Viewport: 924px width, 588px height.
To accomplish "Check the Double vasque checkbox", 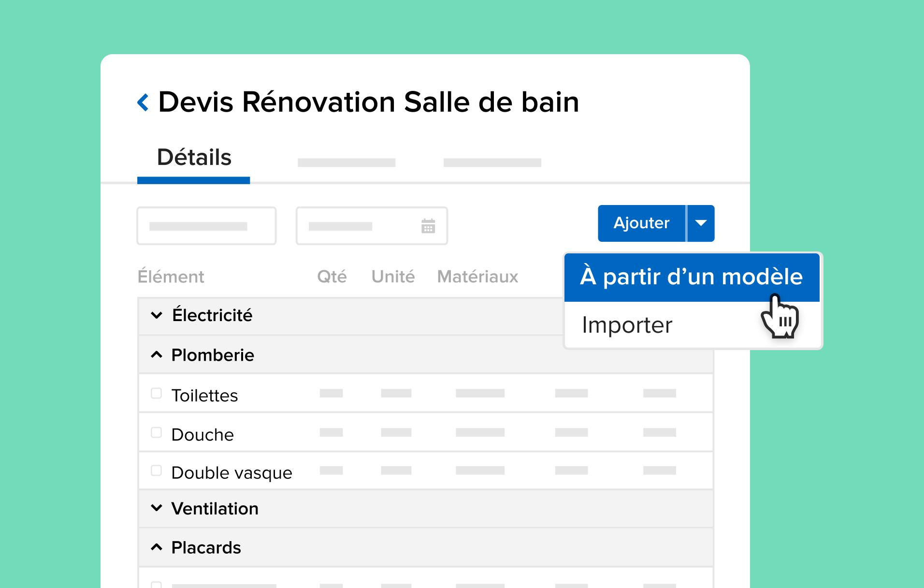I will 156,471.
